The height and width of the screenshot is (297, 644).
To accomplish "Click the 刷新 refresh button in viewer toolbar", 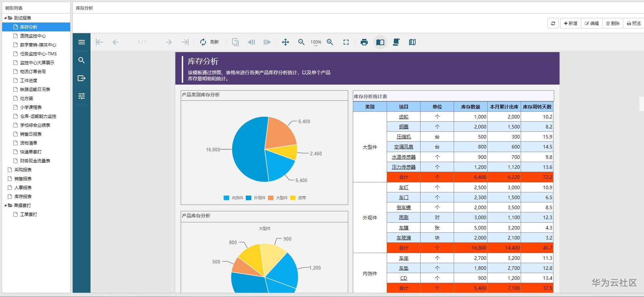I will (209, 42).
